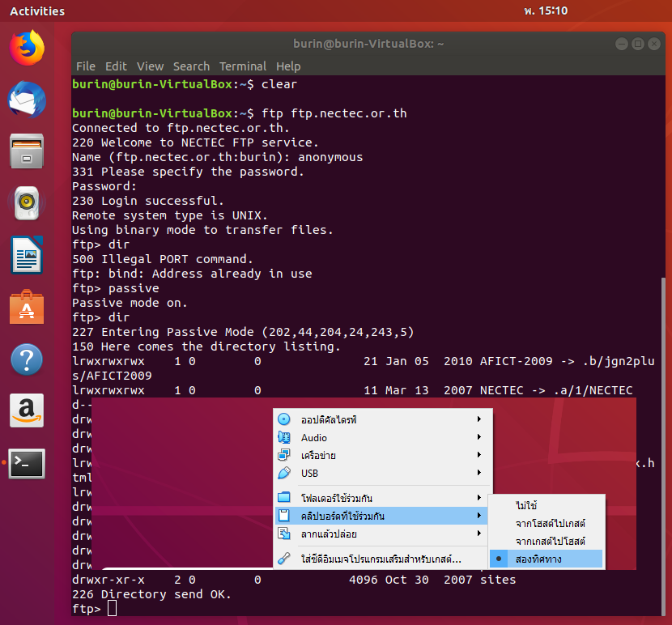Open the Files manager dock icon
The image size is (672, 625).
[27, 151]
